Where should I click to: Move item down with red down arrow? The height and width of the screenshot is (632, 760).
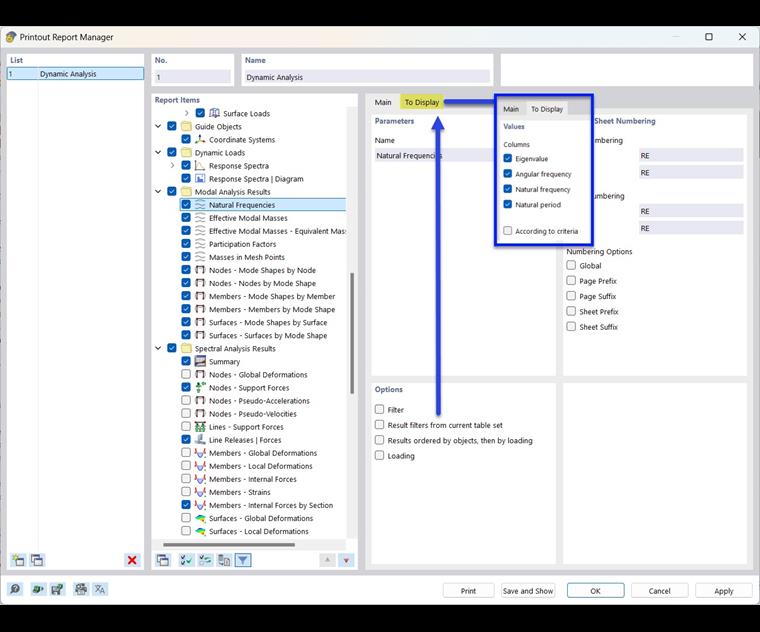[346, 560]
